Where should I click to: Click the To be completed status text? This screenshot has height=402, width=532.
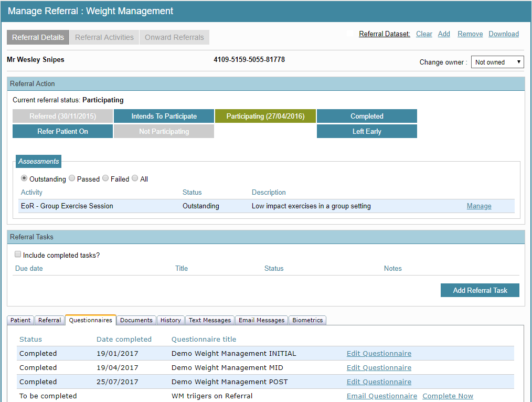pos(48,396)
